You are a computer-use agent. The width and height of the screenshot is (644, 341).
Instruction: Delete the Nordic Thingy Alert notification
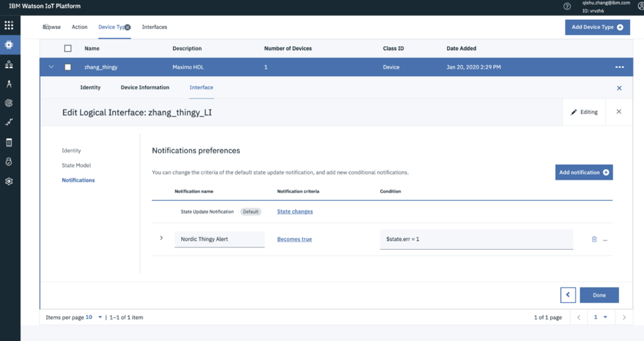[x=594, y=239]
